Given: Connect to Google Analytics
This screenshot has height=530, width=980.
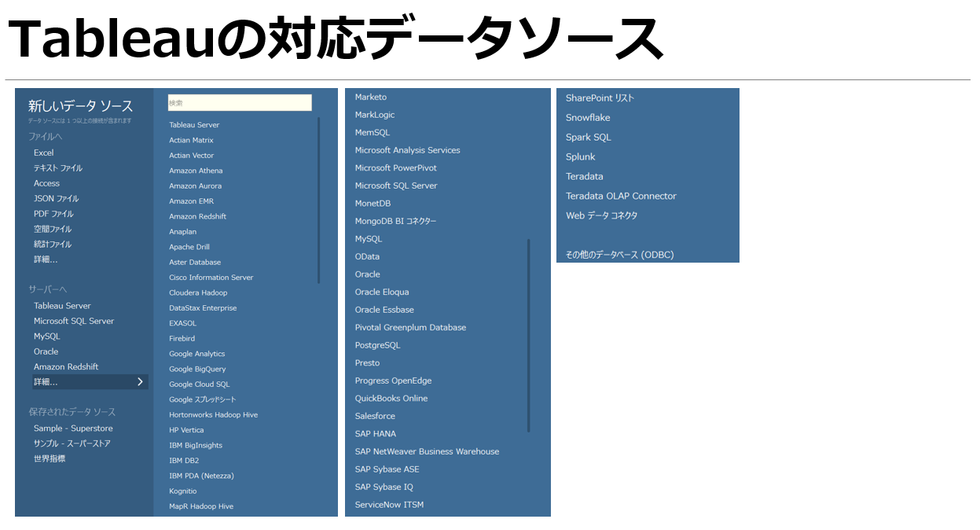Looking at the screenshot, I should pyautogui.click(x=197, y=354).
